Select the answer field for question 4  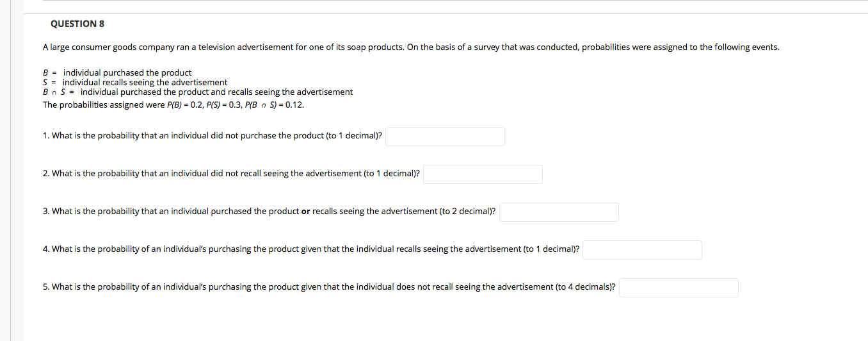[x=642, y=250]
